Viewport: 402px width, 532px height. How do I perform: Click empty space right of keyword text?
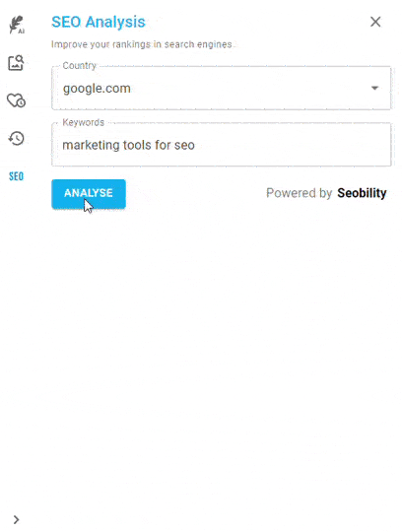pyautogui.click(x=292, y=145)
